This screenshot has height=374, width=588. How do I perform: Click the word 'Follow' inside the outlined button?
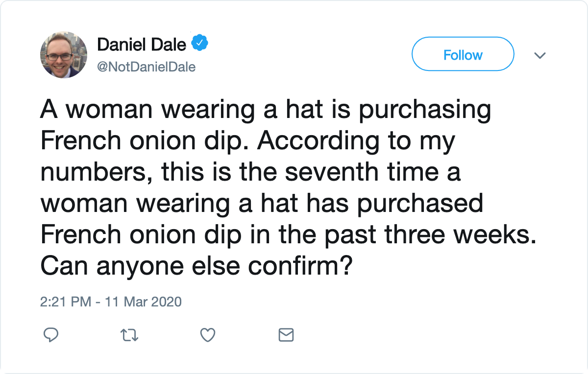click(463, 54)
